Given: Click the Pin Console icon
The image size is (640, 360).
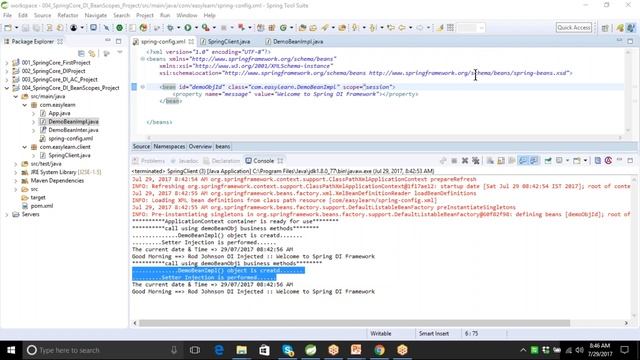Looking at the screenshot, I should click(548, 161).
